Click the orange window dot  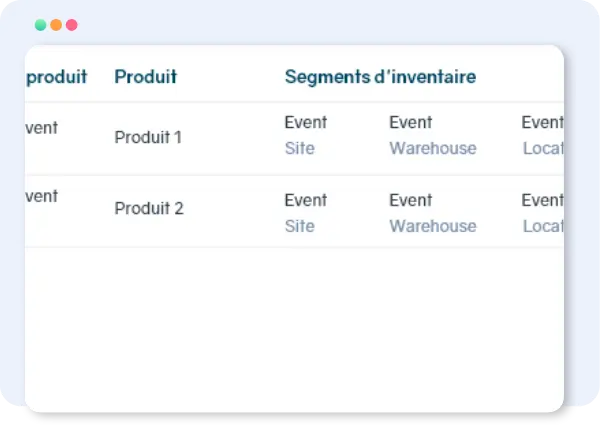coord(56,25)
